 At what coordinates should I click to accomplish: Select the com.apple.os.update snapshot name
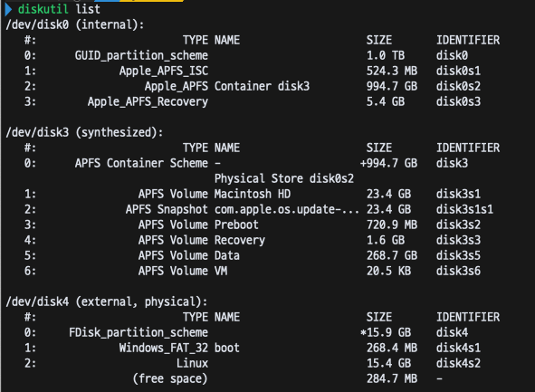[x=287, y=209]
